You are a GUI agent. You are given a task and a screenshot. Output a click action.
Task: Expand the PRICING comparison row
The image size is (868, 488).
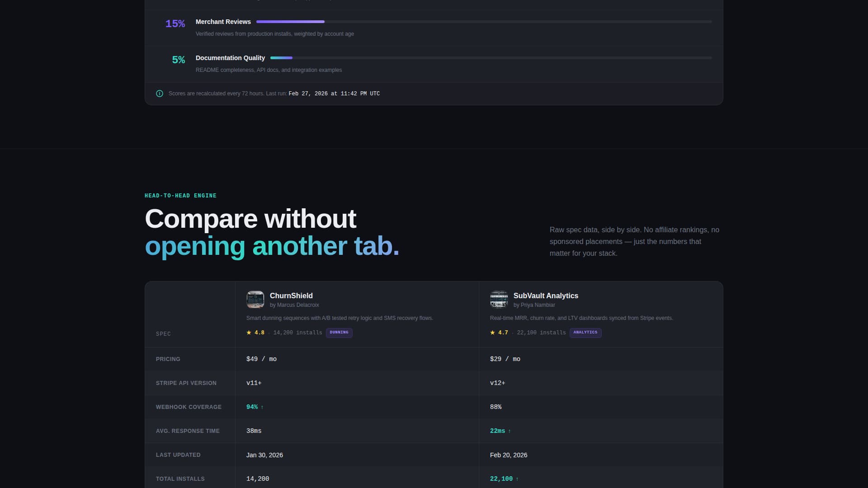(x=168, y=359)
